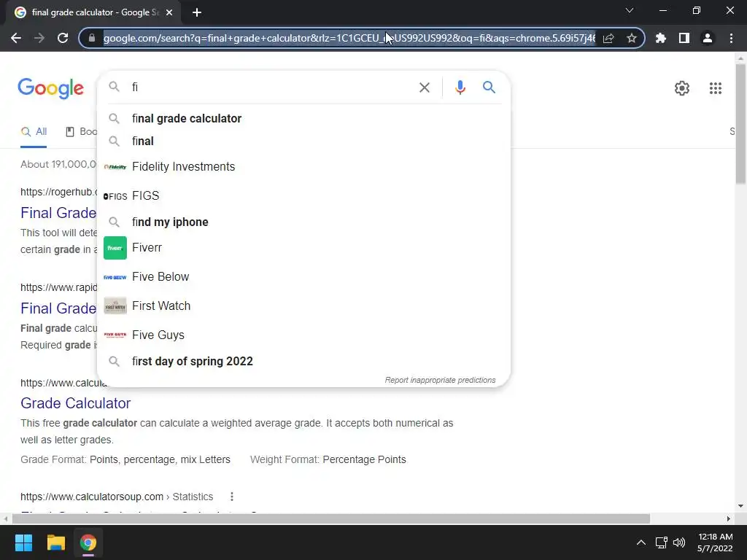Viewport: 747px width, 560px height.
Task: Click the address bar URL
Action: coord(349,38)
